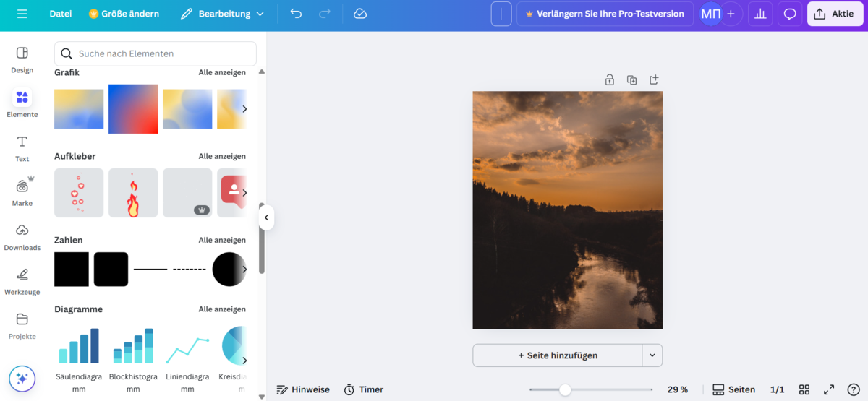This screenshot has width=868, height=401.
Task: Show all Diagramme elements
Action: point(222,309)
